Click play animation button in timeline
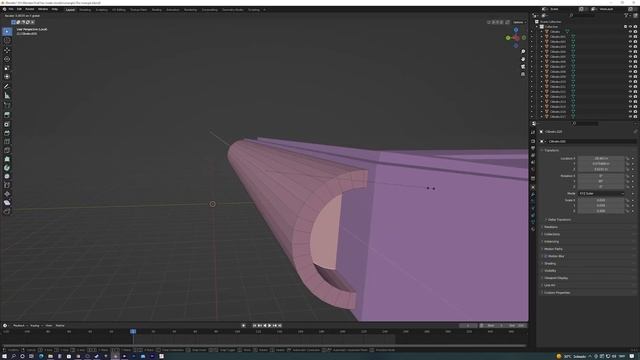Screen dimensions: 640x360 (x=270, y=326)
